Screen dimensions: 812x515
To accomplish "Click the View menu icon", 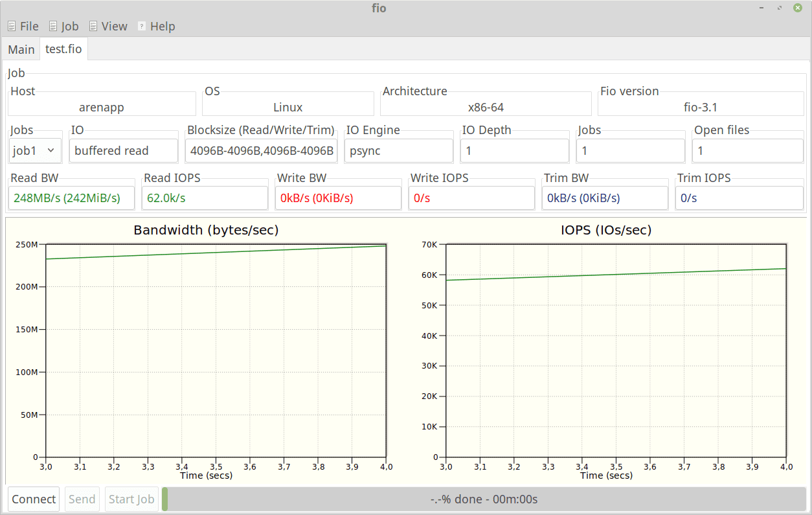I will (x=93, y=27).
